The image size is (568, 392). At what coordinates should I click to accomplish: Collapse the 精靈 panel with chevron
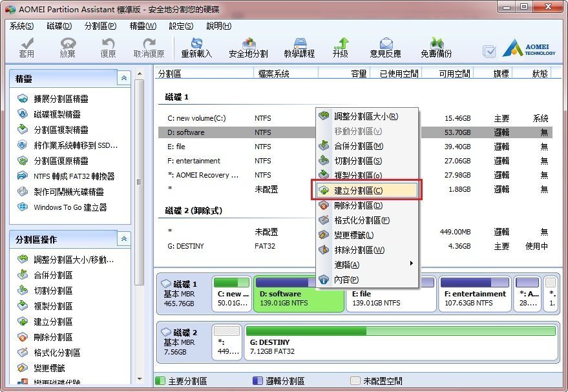point(124,78)
